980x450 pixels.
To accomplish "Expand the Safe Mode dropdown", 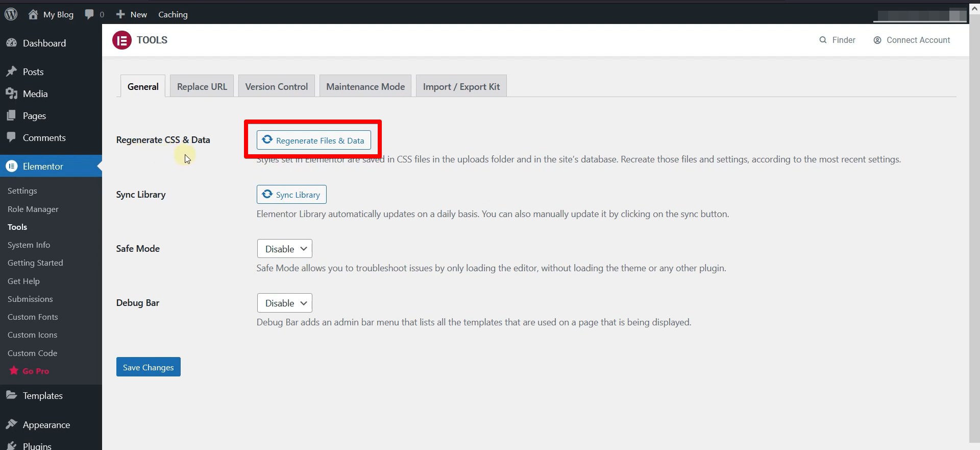I will 285,249.
